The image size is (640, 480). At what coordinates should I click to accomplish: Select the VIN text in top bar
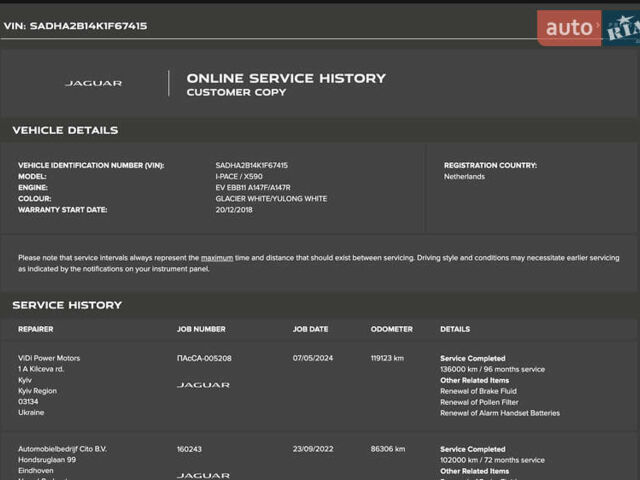75,26
